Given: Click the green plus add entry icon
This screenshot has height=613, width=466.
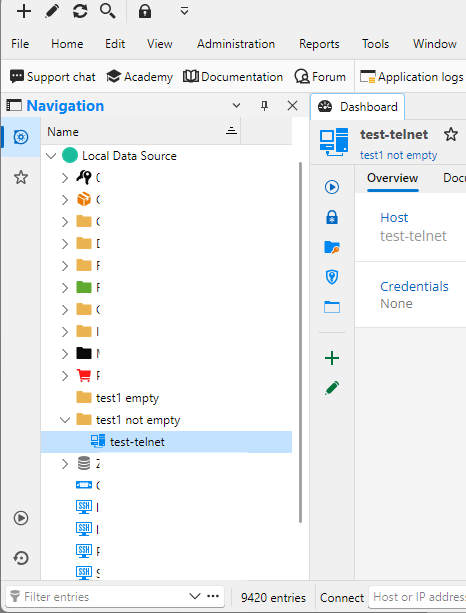Looking at the screenshot, I should 332,358.
